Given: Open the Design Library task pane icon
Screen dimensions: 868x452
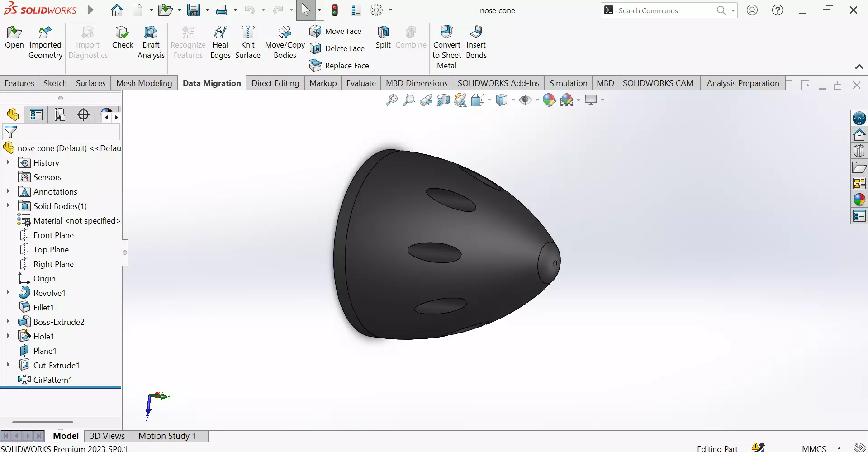Looking at the screenshot, I should pyautogui.click(x=859, y=151).
